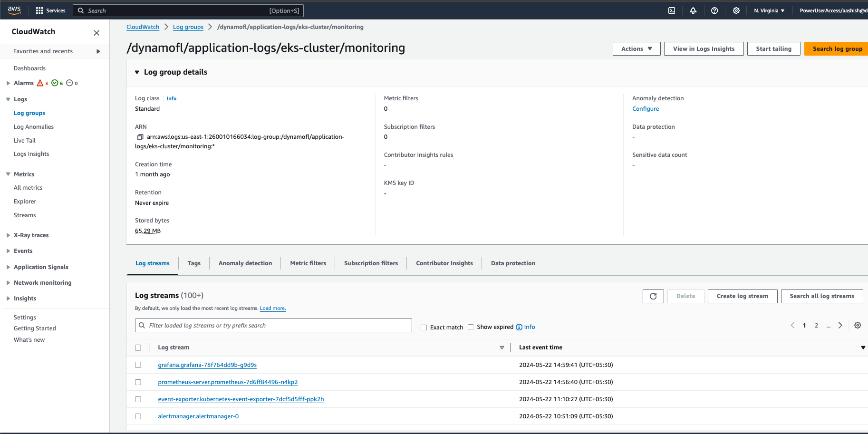Collapse the Logs sidebar section
The height and width of the screenshot is (434, 868).
point(8,99)
